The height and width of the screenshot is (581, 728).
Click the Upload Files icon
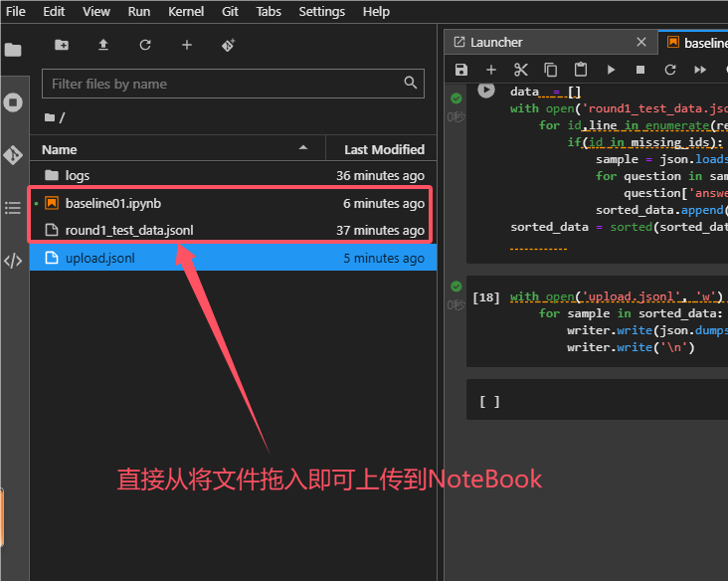103,45
